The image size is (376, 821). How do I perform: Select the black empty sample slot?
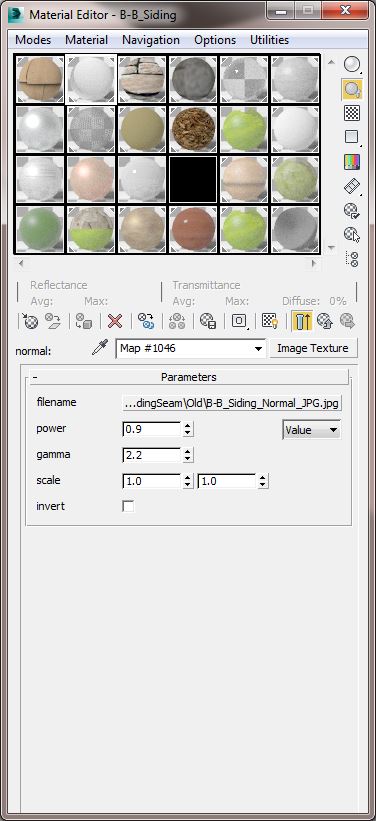tap(193, 179)
